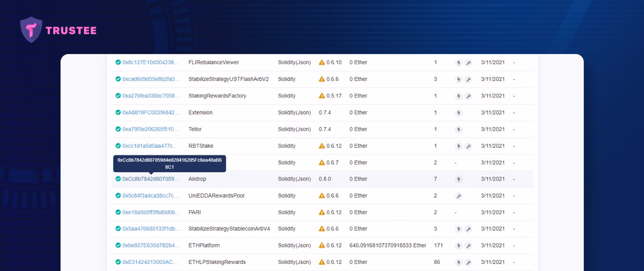Click the green verified check of PARI row
The width and height of the screenshot is (644, 271).
[118, 212]
